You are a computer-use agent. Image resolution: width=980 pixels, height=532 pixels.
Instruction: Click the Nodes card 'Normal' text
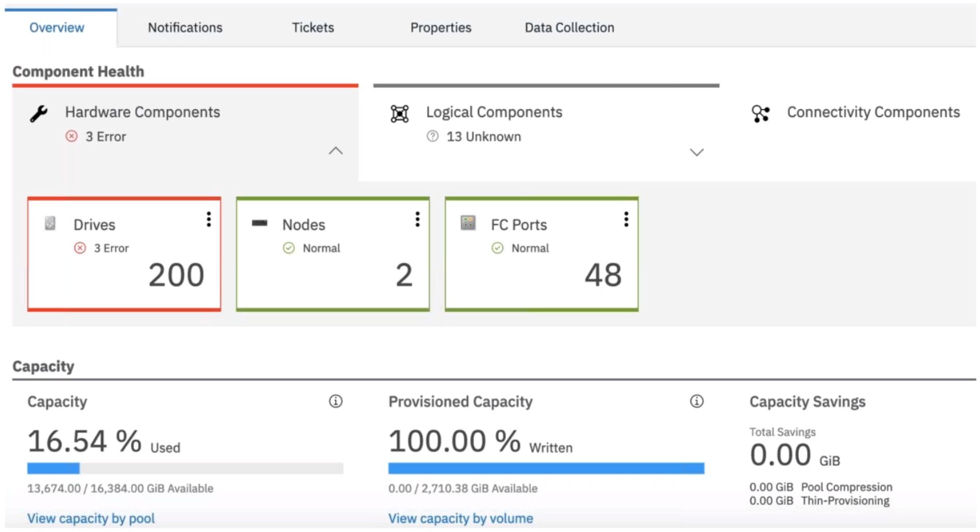pos(321,248)
